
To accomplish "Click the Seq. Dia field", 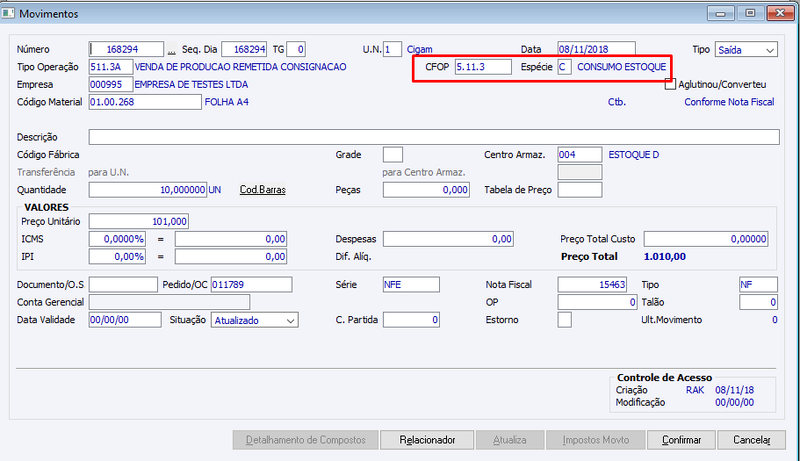I will 244,49.
